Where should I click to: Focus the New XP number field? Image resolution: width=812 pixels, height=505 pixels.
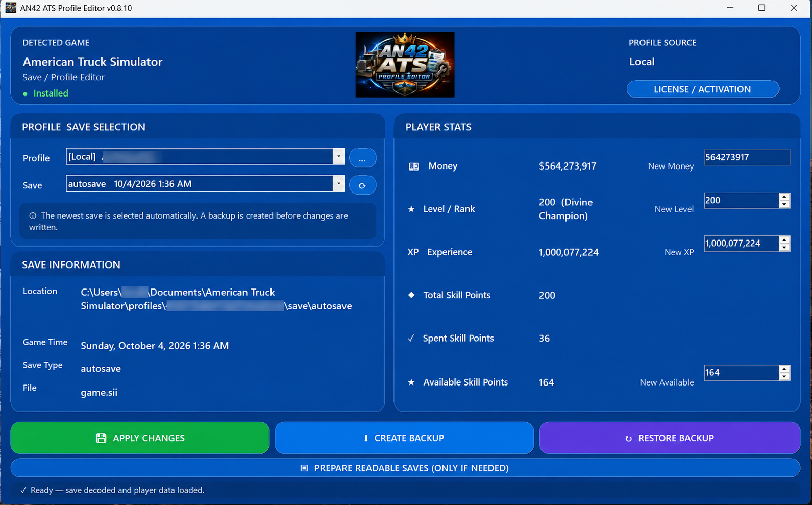742,244
